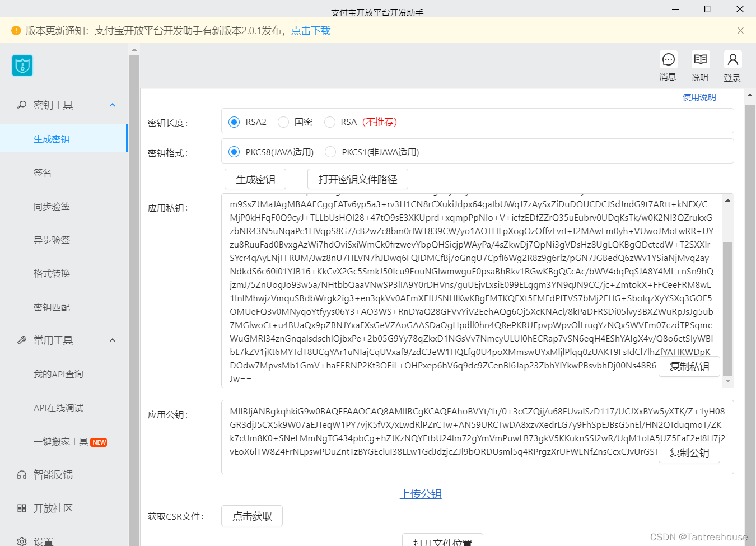Click the private key scroll down arrow
The width and height of the screenshot is (756, 546).
tap(727, 381)
